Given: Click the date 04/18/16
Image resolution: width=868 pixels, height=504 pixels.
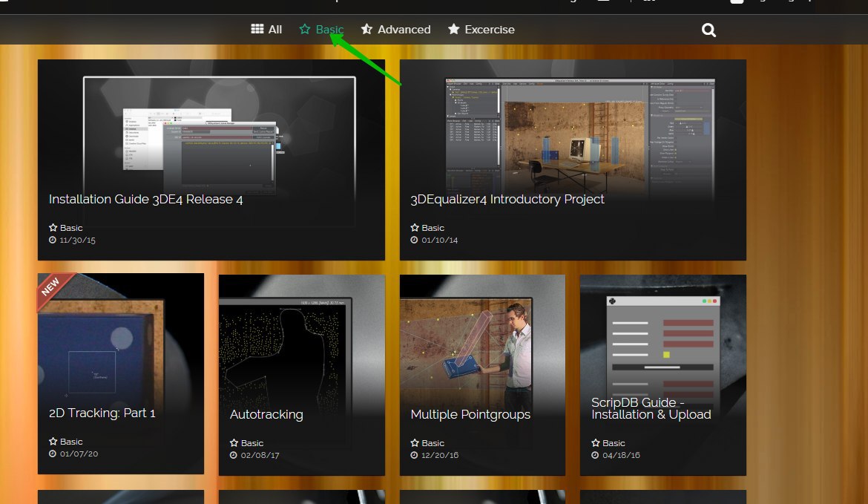Looking at the screenshot, I should [x=621, y=456].
